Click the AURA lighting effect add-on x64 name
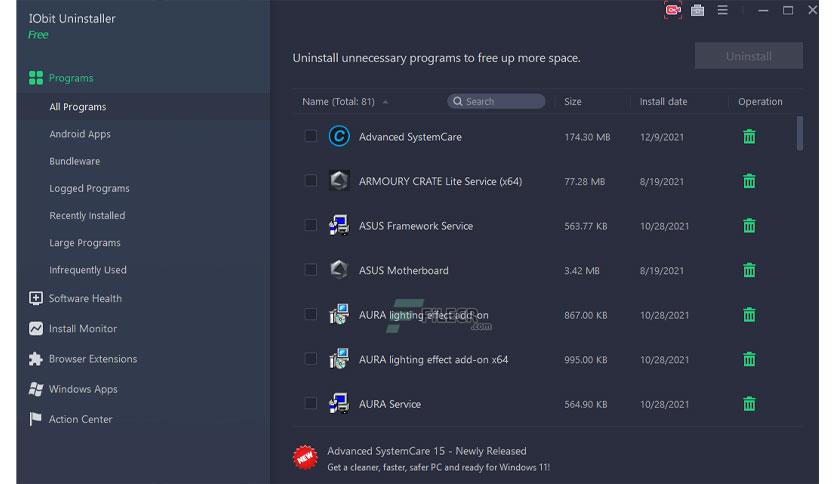The image size is (836, 484). coord(433,360)
